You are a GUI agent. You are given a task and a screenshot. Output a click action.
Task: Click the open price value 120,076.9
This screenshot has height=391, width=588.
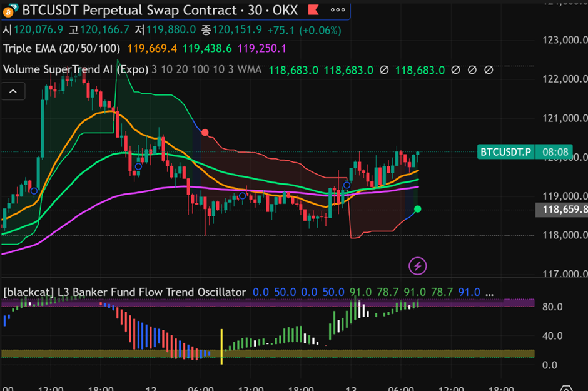(38, 30)
